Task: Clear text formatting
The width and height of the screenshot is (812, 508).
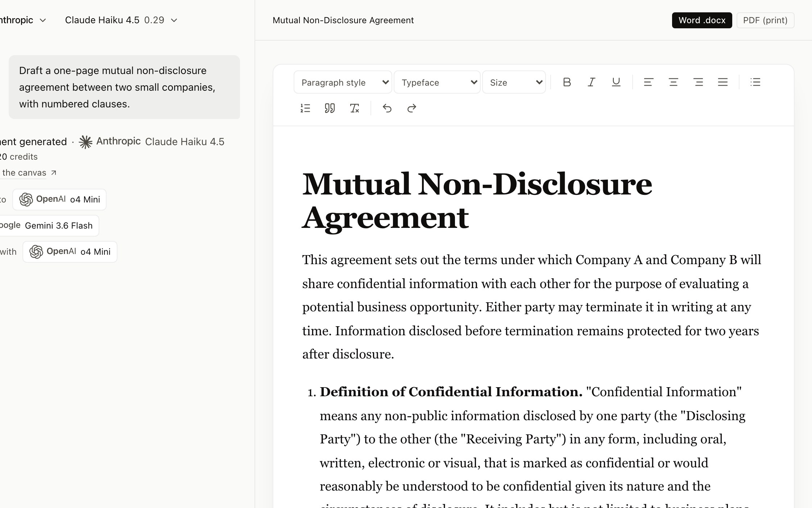Action: coord(355,108)
